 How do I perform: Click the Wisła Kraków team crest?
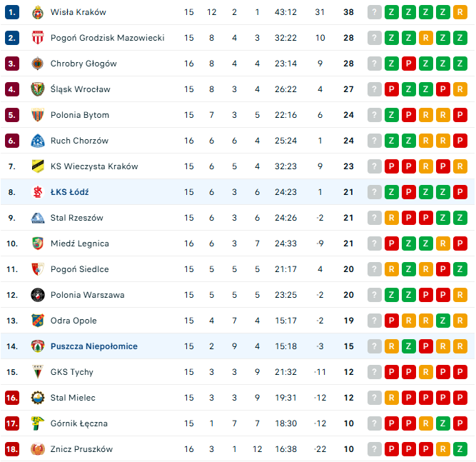click(x=38, y=12)
